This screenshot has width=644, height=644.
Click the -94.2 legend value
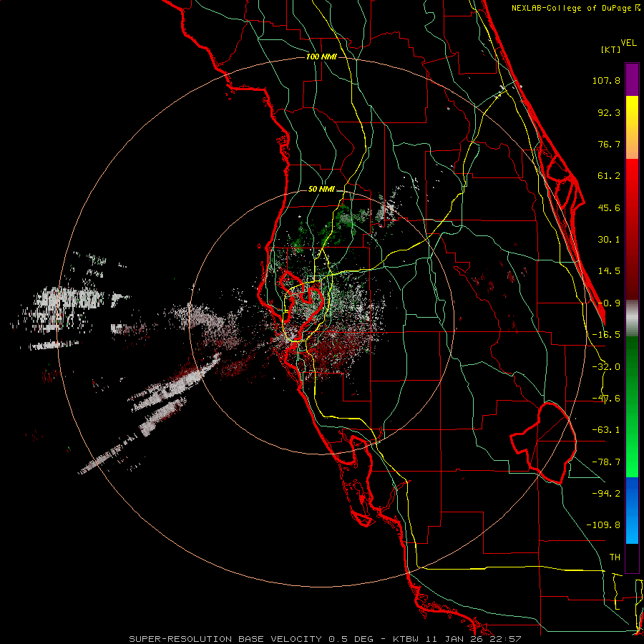click(606, 493)
